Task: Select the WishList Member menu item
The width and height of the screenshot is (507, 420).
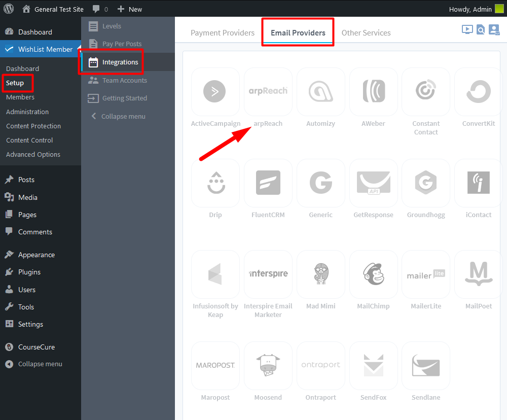Action: [x=41, y=49]
